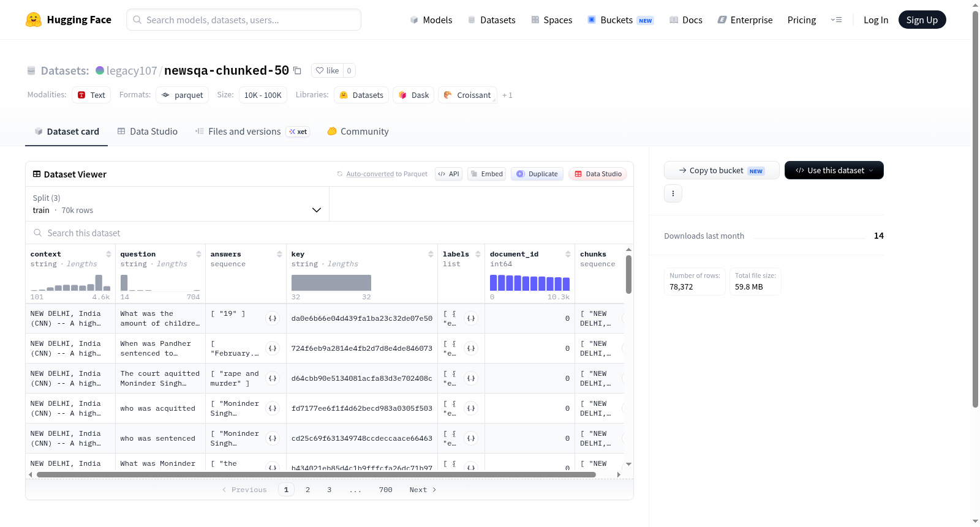
Task: Switch to the Dataset card tab
Action: pyautogui.click(x=66, y=132)
